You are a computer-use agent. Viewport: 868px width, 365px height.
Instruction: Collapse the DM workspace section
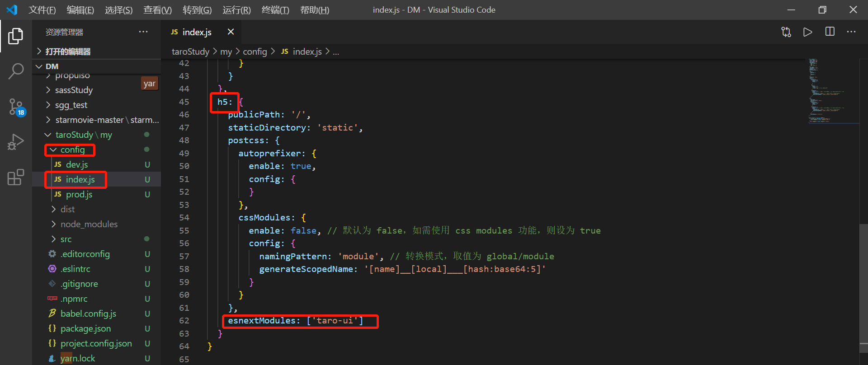(96, 66)
